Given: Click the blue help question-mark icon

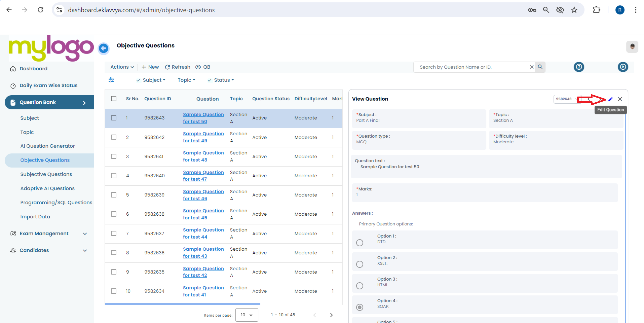Looking at the screenshot, I should pos(579,67).
